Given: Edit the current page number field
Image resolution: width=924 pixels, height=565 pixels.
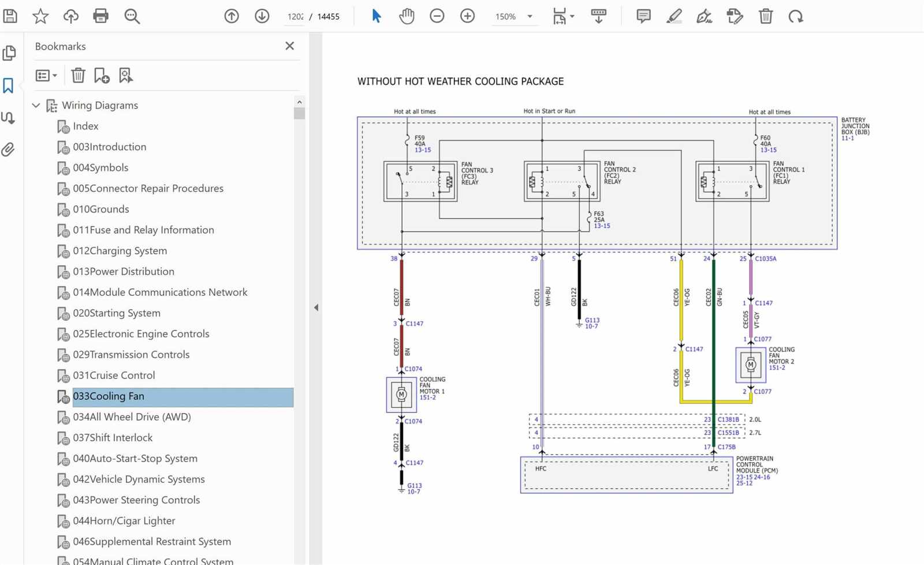Looking at the screenshot, I should tap(295, 17).
